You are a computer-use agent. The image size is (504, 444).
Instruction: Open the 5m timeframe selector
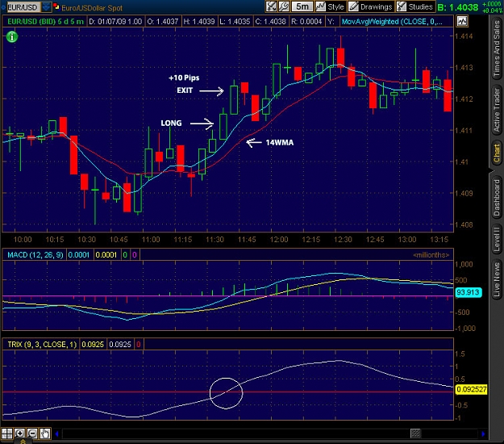302,6
